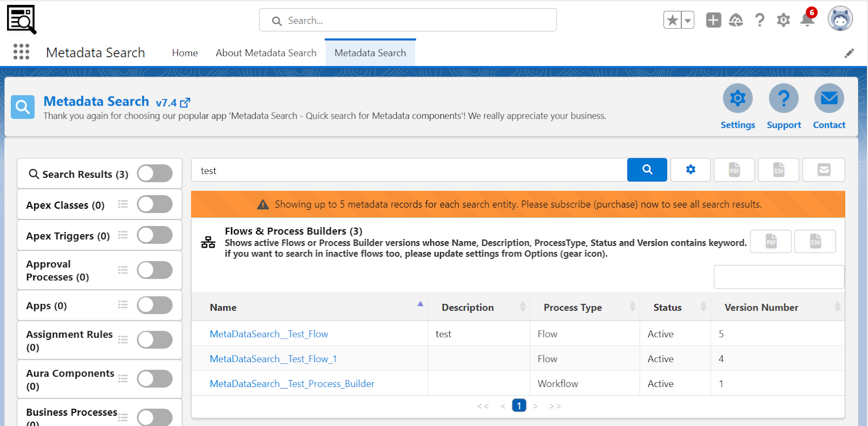Click the Metadata Search title link
The image size is (868, 426).
(x=96, y=101)
